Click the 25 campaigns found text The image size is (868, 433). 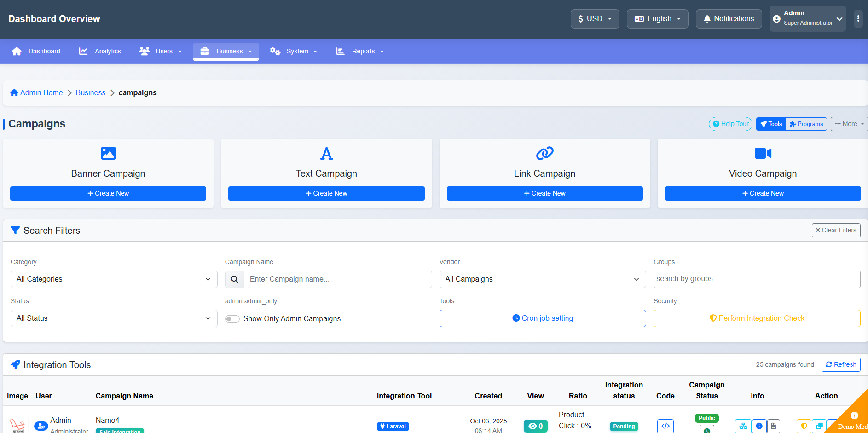(785, 364)
